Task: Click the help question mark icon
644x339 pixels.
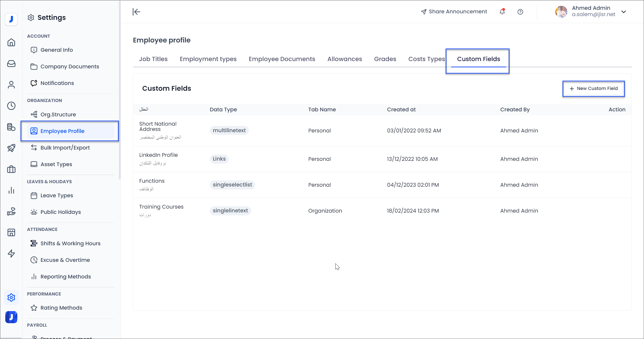Action: click(x=520, y=12)
